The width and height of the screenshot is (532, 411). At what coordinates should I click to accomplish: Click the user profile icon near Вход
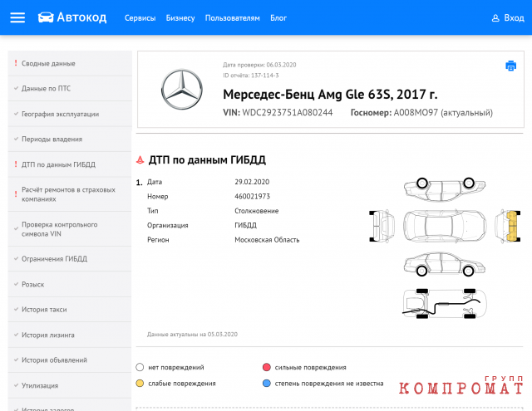click(495, 18)
